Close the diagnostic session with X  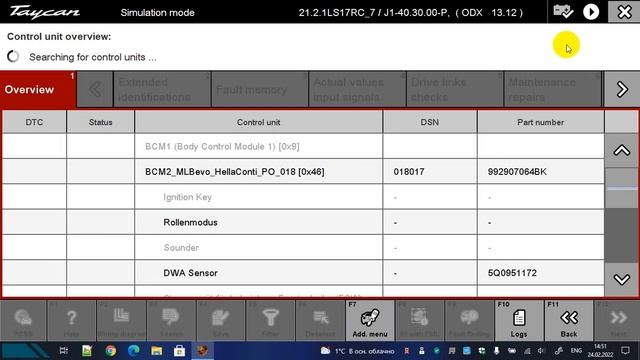pos(624,11)
